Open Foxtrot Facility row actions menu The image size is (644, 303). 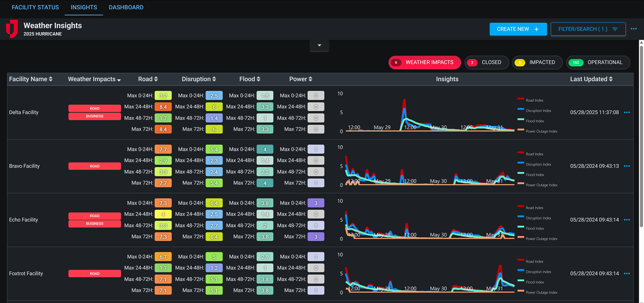point(627,274)
